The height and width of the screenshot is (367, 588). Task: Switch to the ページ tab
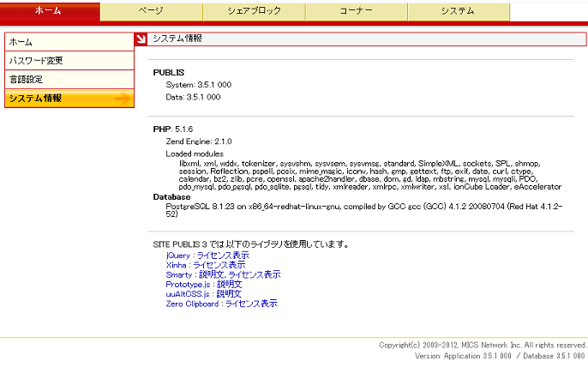pos(151,11)
